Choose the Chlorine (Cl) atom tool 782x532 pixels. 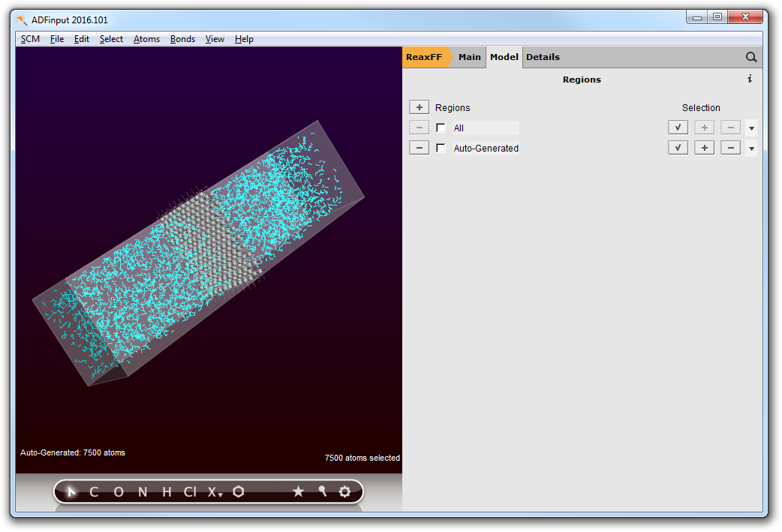(190, 492)
